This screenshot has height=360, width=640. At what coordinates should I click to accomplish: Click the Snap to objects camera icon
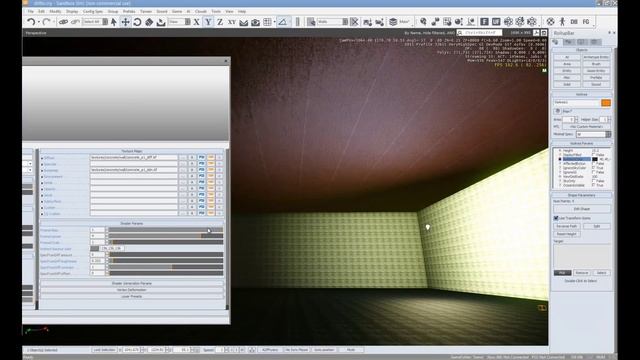pos(256,22)
